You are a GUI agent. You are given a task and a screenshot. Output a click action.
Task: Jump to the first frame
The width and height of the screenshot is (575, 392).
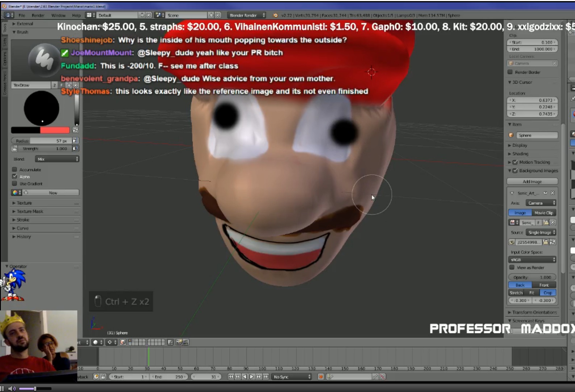point(231,377)
